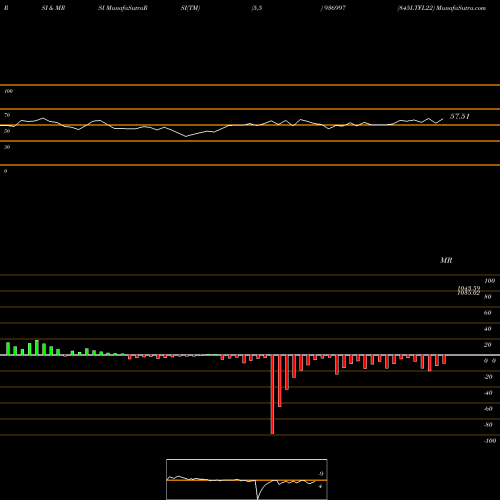
Task: Click the 30 level label on RSI axis
Action: pyautogui.click(x=7, y=147)
